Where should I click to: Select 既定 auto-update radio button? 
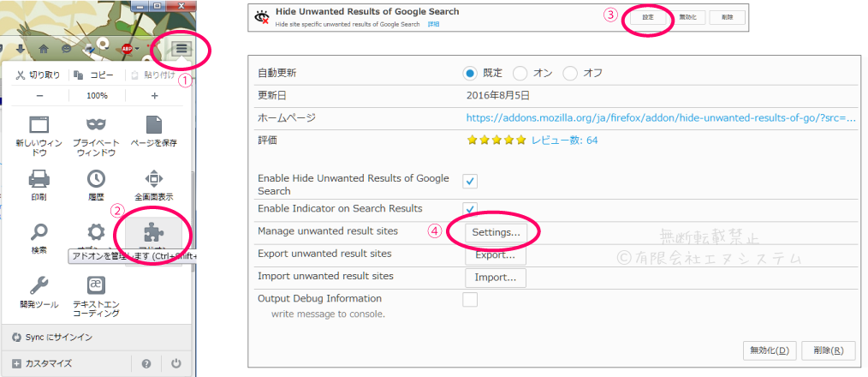point(470,73)
